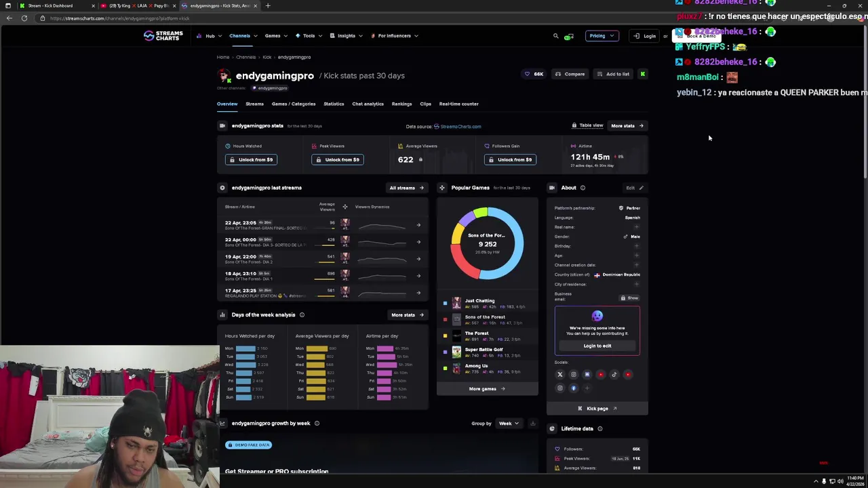Switch to the Rankings tab
Screen dimensions: 868x488
coord(401,104)
